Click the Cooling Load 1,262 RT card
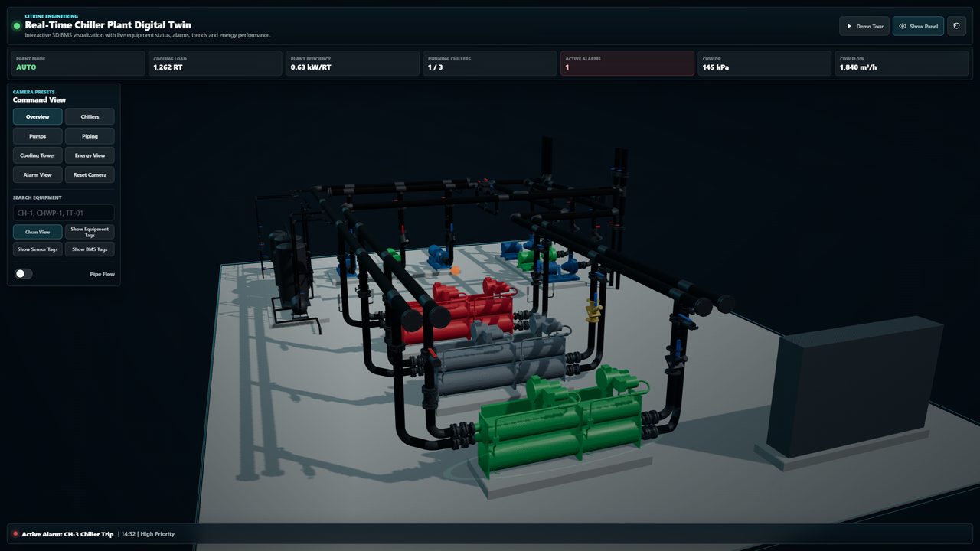 click(x=214, y=64)
